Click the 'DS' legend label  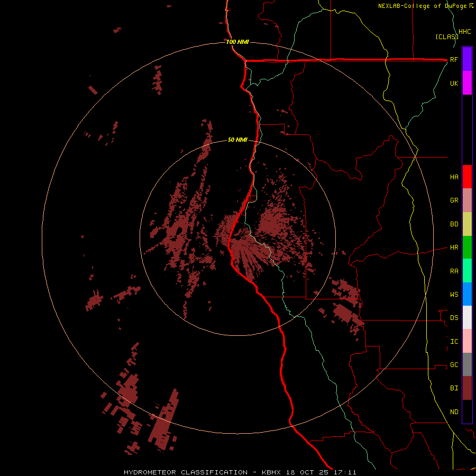454,318
